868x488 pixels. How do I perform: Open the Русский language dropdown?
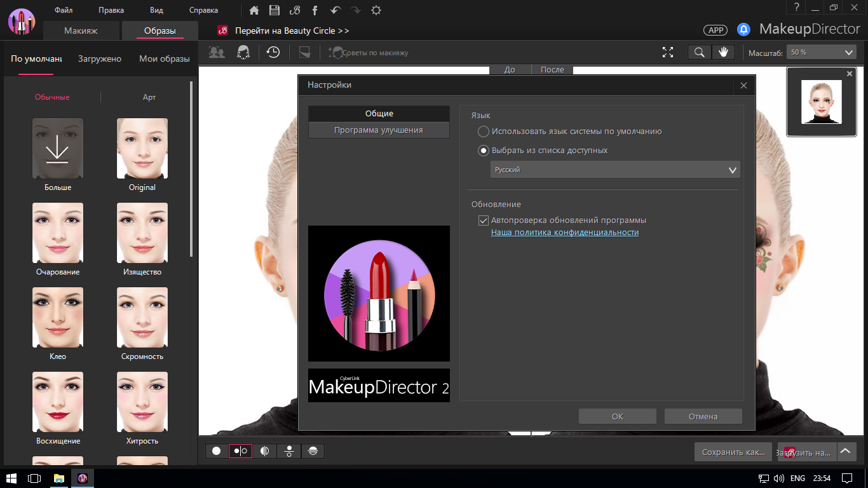coord(615,170)
